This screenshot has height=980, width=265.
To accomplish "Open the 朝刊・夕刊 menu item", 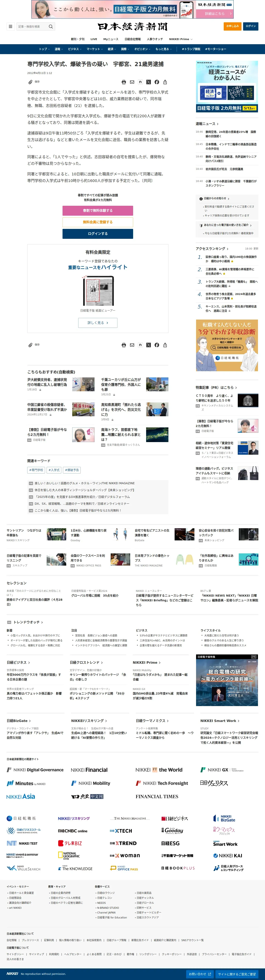I will click(78, 39).
